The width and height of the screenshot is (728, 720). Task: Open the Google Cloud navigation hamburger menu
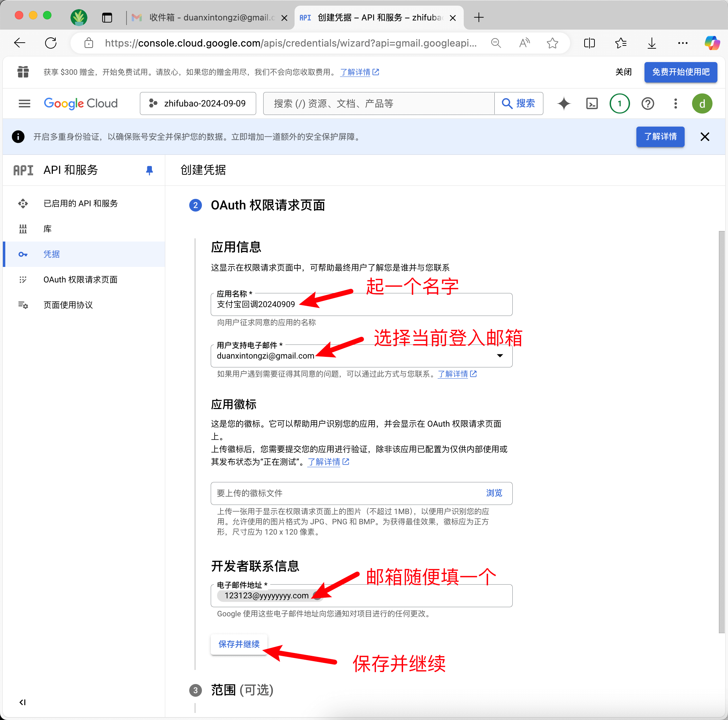coord(25,103)
